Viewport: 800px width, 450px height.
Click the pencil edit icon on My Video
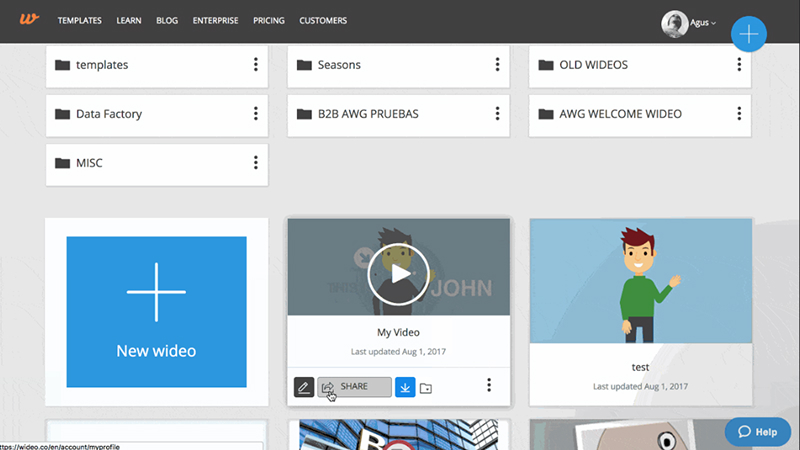[x=304, y=387]
